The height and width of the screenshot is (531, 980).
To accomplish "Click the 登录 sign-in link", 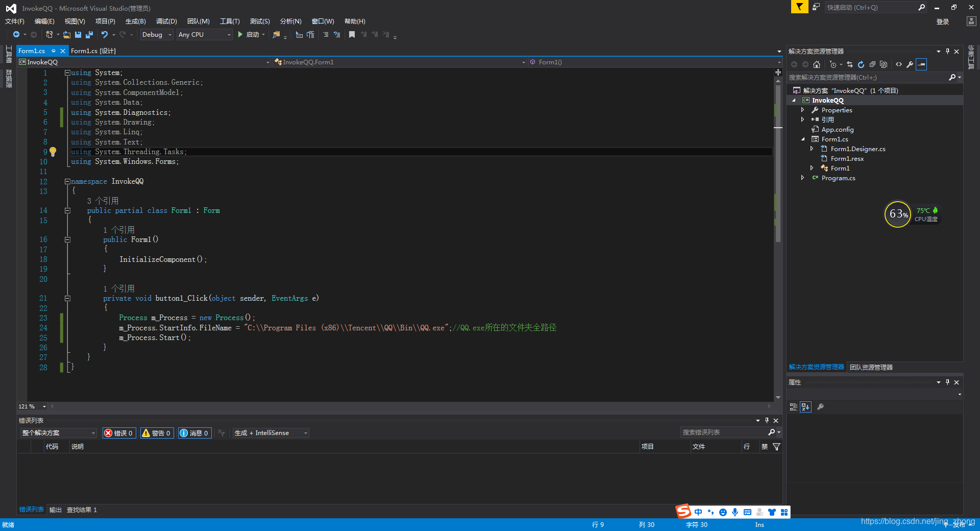I will click(942, 22).
